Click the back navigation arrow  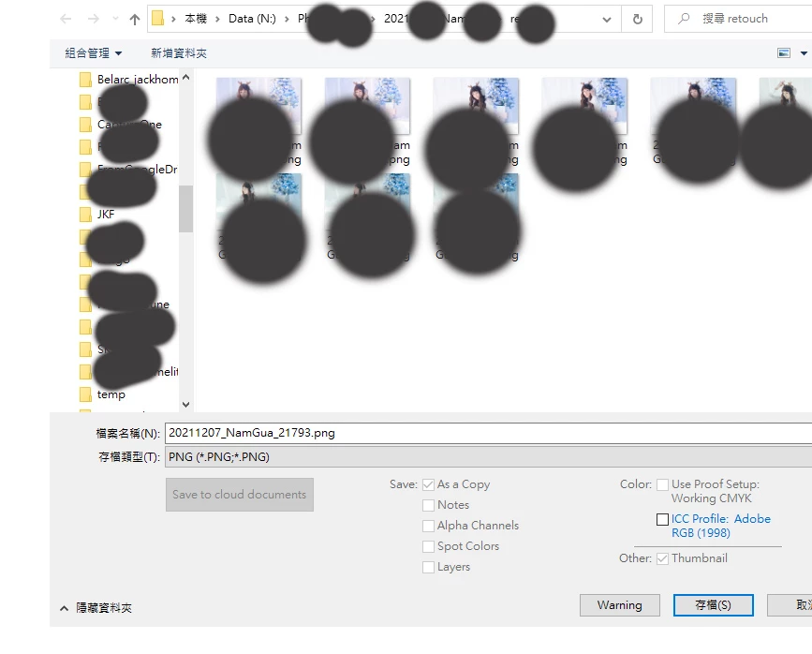point(66,19)
